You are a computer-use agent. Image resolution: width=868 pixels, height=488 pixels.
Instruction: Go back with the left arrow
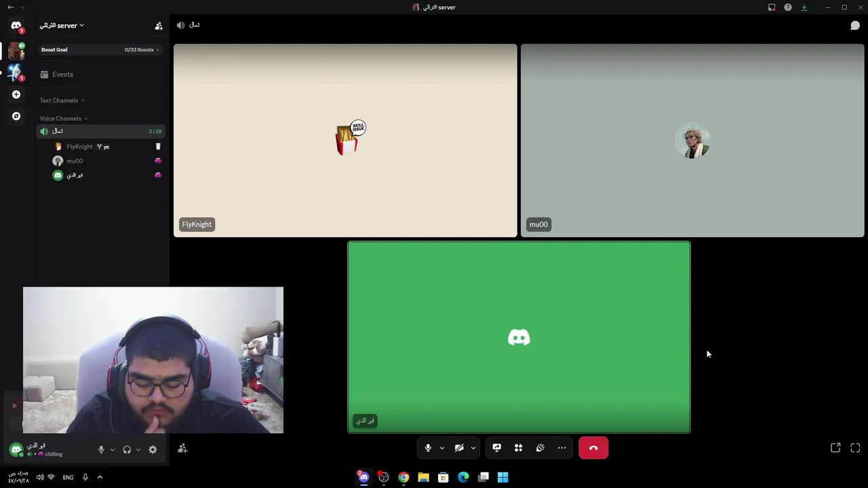(10, 7)
